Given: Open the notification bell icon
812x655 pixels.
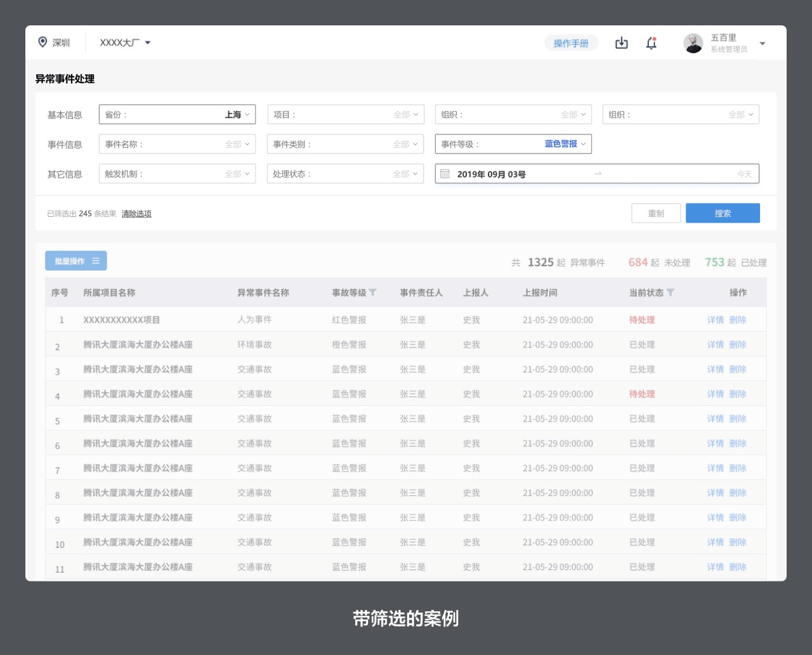Looking at the screenshot, I should (652, 43).
